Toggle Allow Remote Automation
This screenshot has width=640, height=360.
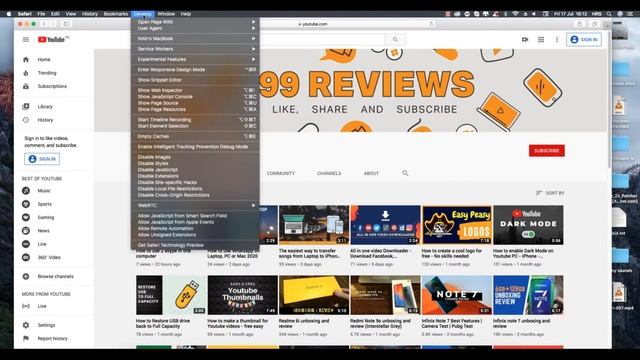pyautogui.click(x=195, y=229)
